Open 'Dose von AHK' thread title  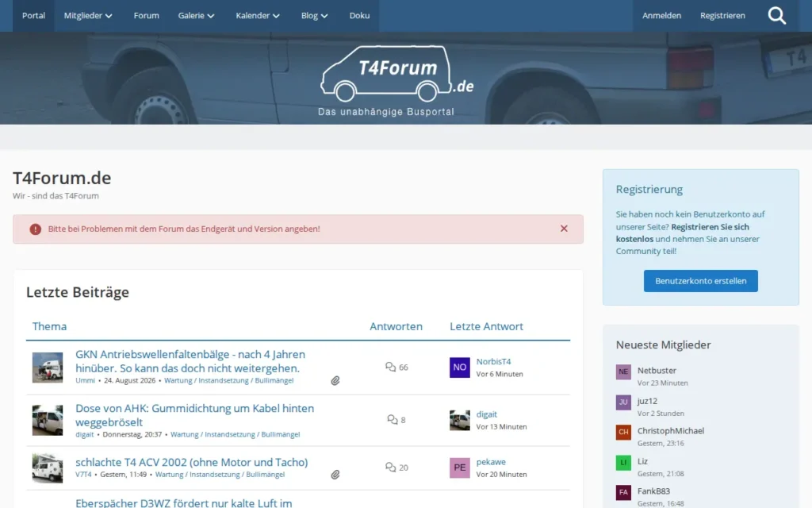coord(195,415)
